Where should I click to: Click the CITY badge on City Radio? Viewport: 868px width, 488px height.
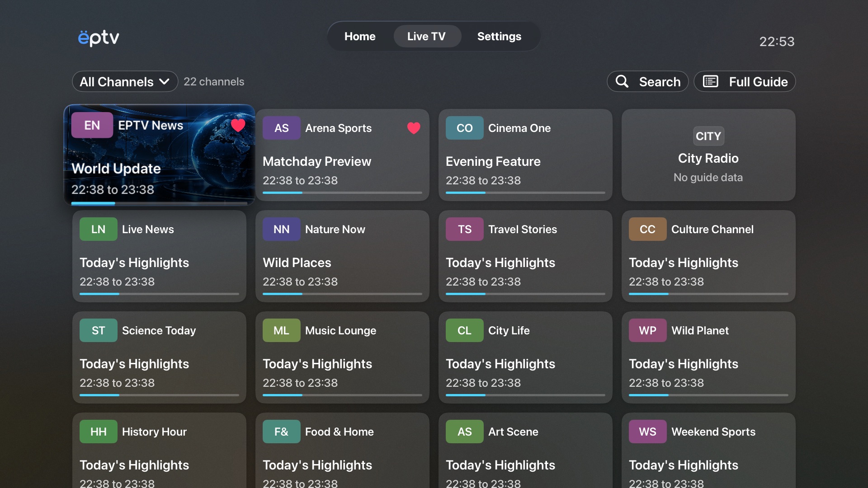(708, 136)
